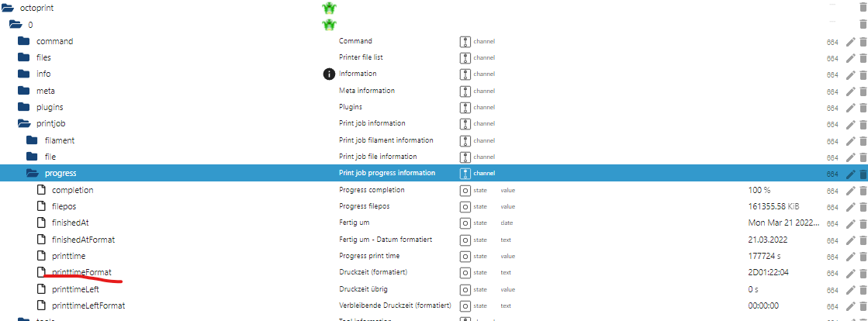This screenshot has height=321, width=868.
Task: Delete the octoprint adapter via its trash icon
Action: point(863,8)
